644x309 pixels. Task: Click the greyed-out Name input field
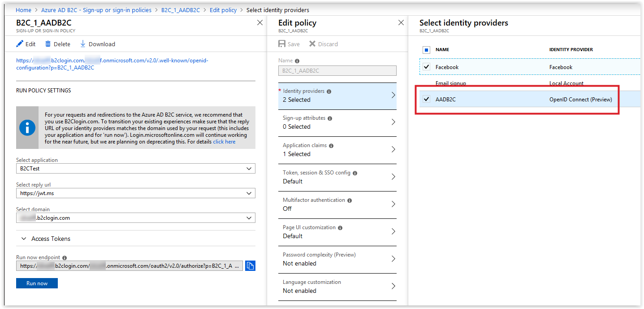point(337,70)
